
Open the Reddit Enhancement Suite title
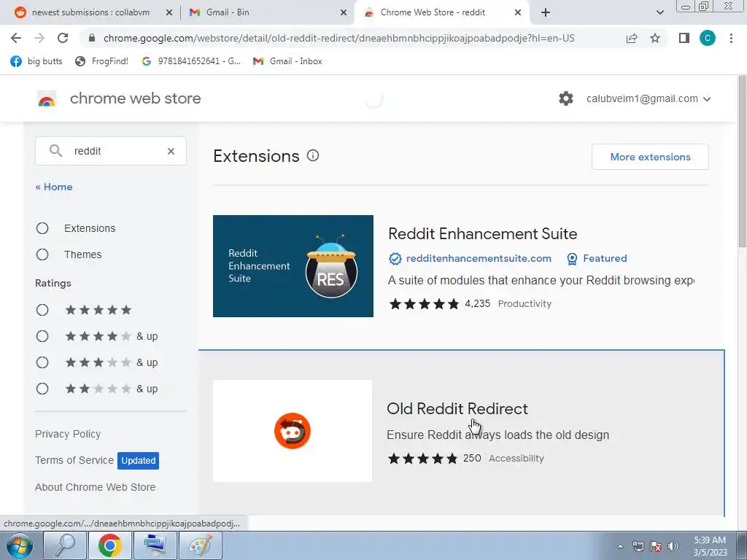click(x=483, y=233)
